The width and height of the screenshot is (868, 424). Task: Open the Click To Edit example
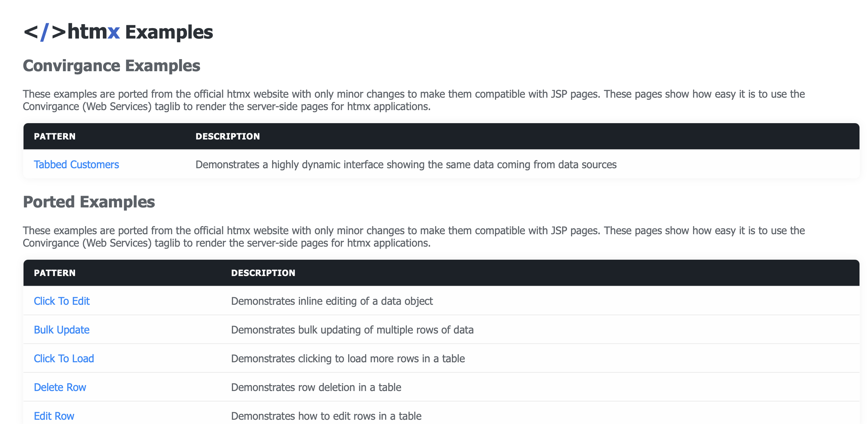click(62, 301)
